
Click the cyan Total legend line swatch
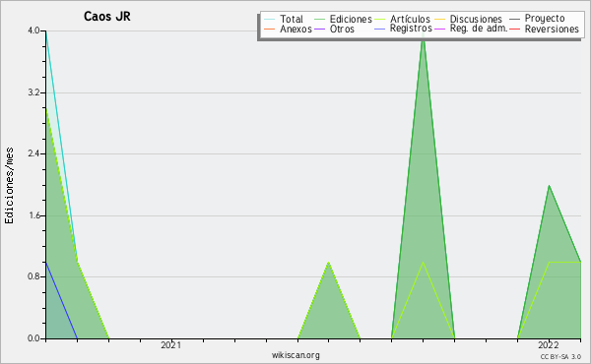[270, 19]
